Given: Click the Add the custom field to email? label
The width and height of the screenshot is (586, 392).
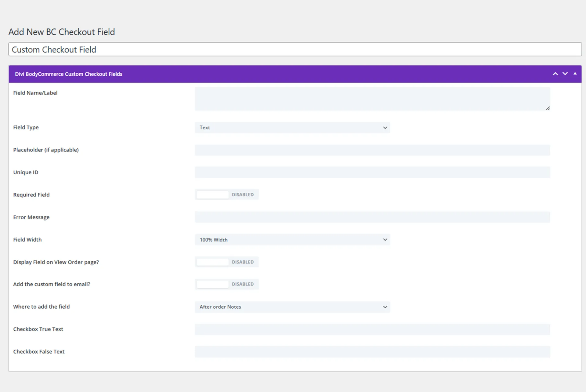Looking at the screenshot, I should [52, 284].
